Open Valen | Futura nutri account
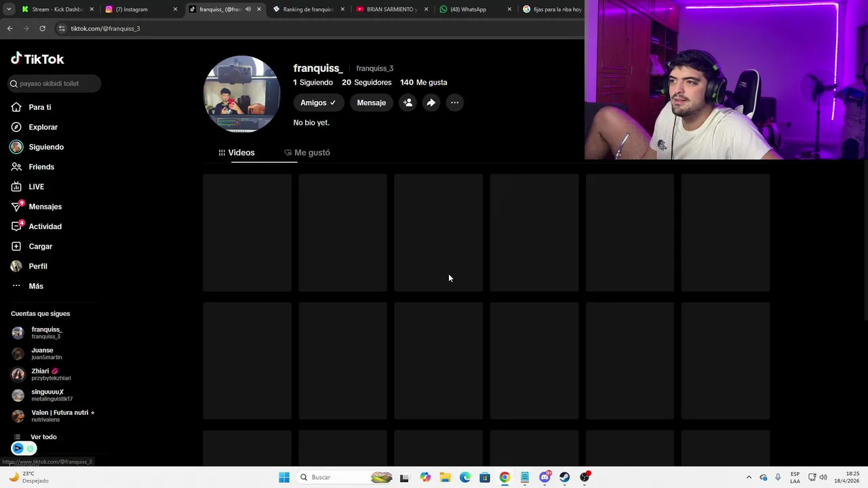Screen dimensions: 868x488 click(54, 415)
